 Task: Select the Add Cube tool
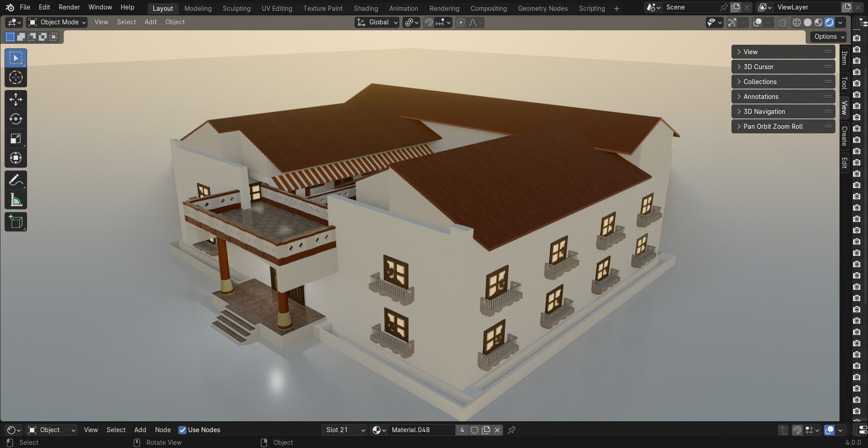coord(16,222)
